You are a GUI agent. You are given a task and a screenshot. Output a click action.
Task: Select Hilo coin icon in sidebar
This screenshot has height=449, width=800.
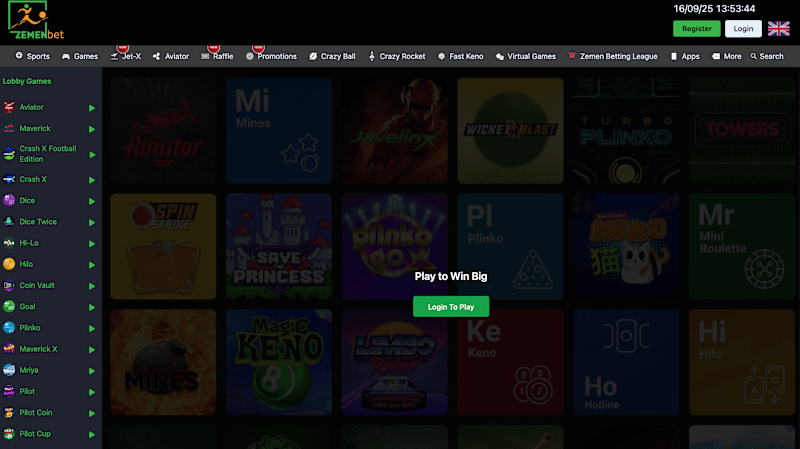(x=9, y=264)
